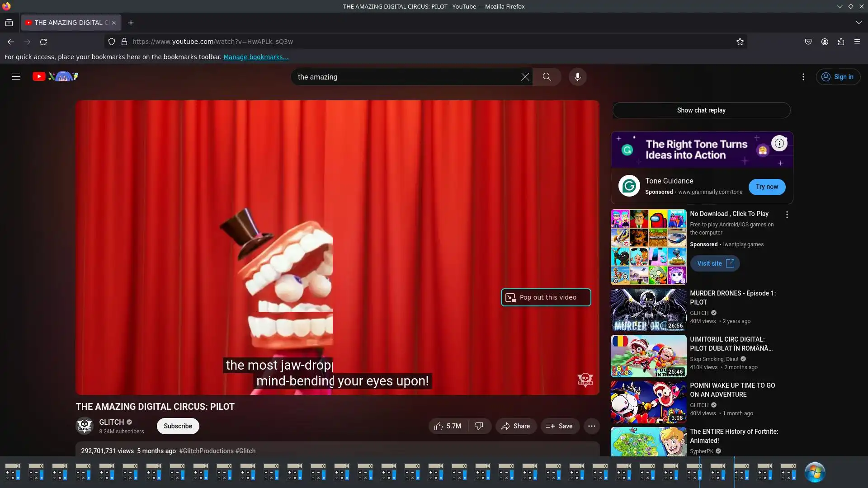This screenshot has width=868, height=488.
Task: Open YouTube settings three-dot menu
Action: point(803,77)
